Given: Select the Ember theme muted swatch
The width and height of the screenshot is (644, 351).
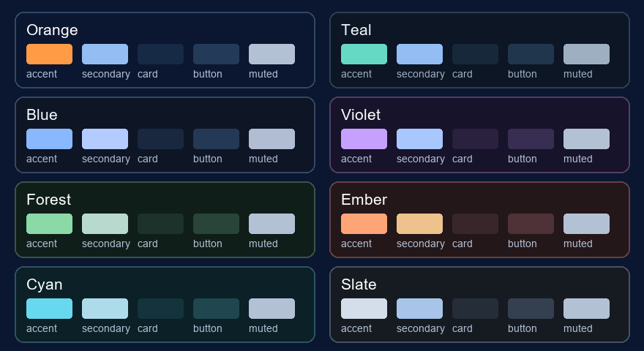Looking at the screenshot, I should coord(586,224).
